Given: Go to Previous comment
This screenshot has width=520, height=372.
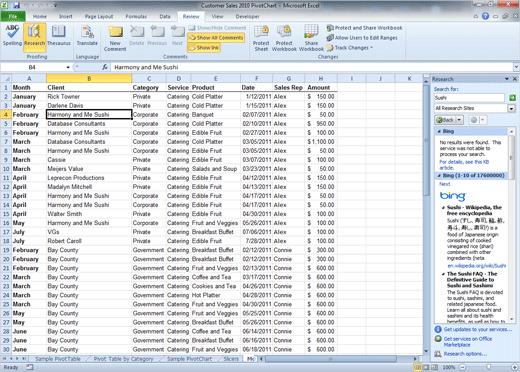Looking at the screenshot, I should [x=157, y=35].
